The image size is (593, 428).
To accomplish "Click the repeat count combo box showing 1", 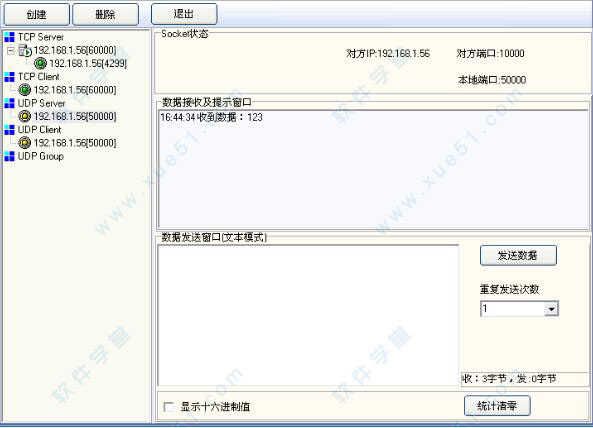I will pyautogui.click(x=519, y=309).
